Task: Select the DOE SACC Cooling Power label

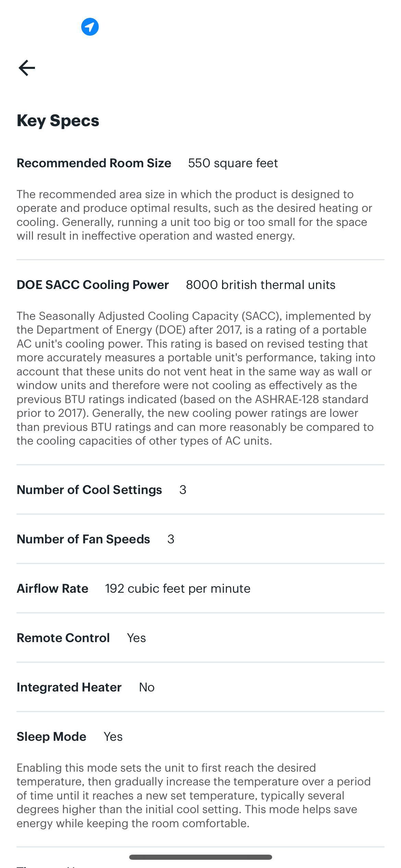Action: click(x=93, y=285)
